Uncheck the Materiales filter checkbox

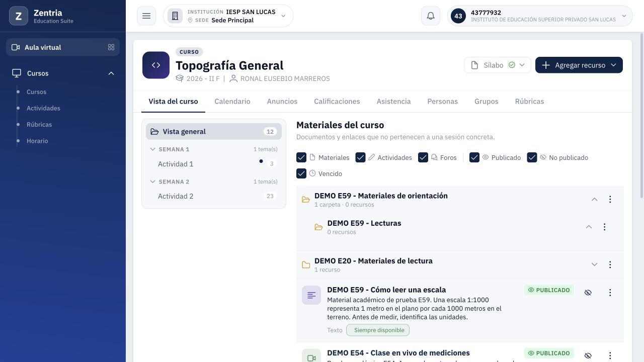[301, 157]
